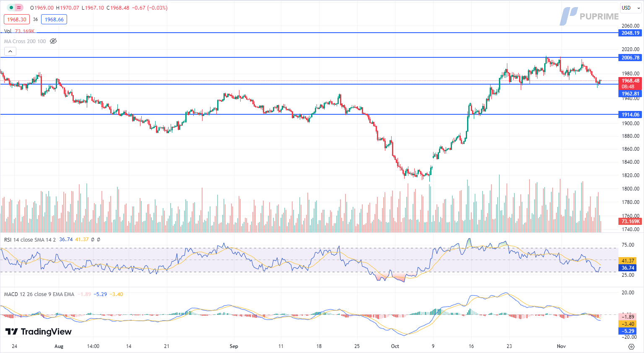This screenshot has width=644, height=353.
Task: Open the USD currency dropdown
Action: 630,8
